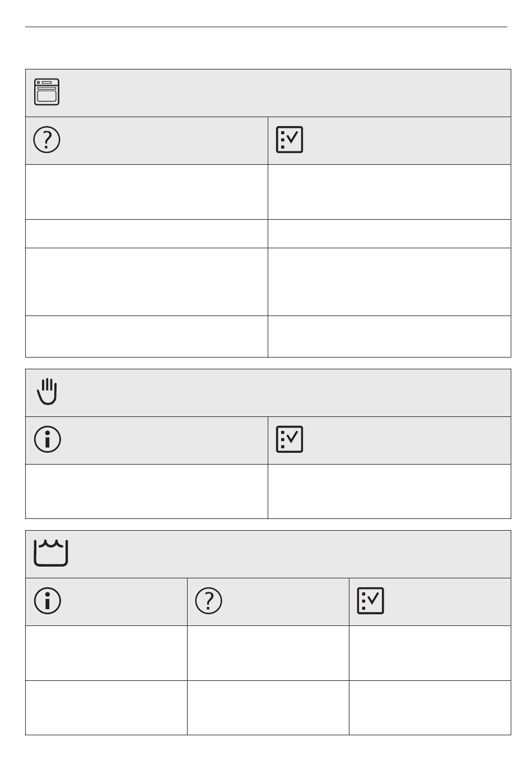Viewport: 532px width, 770px height.
Task: Select the narrow second-row left cell of the oven table
Action: [x=147, y=234]
